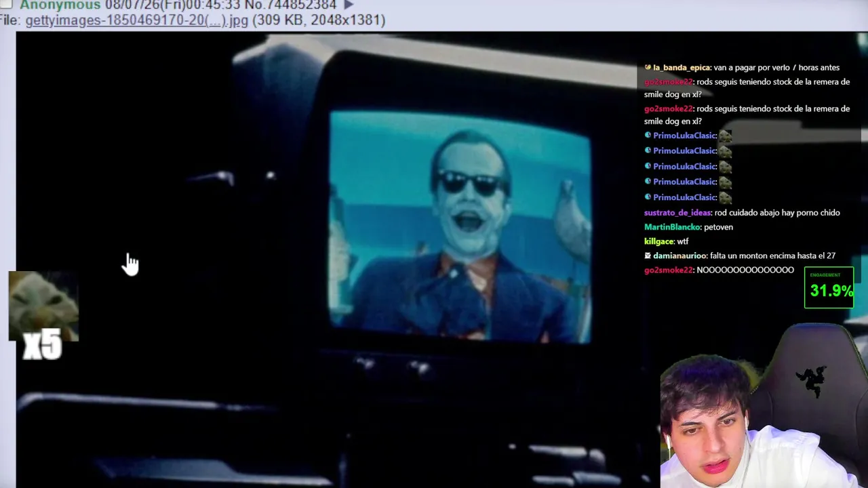Tick the Anonymous post checkbox
The image size is (868, 488).
coord(6,4)
